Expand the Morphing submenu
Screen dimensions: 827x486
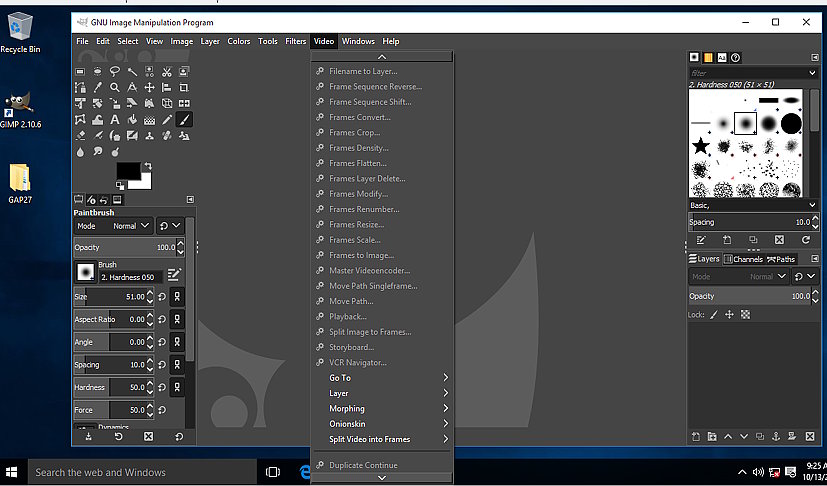pyautogui.click(x=385, y=408)
